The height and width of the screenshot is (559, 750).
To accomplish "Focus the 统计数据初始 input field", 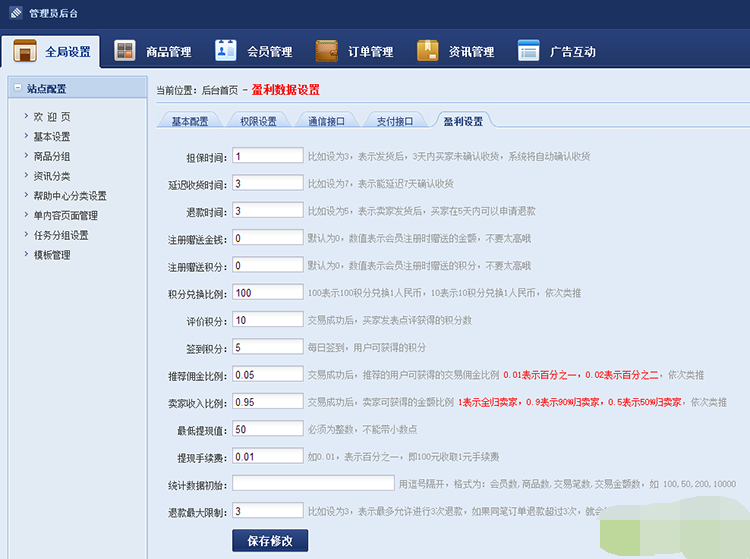I will [313, 482].
